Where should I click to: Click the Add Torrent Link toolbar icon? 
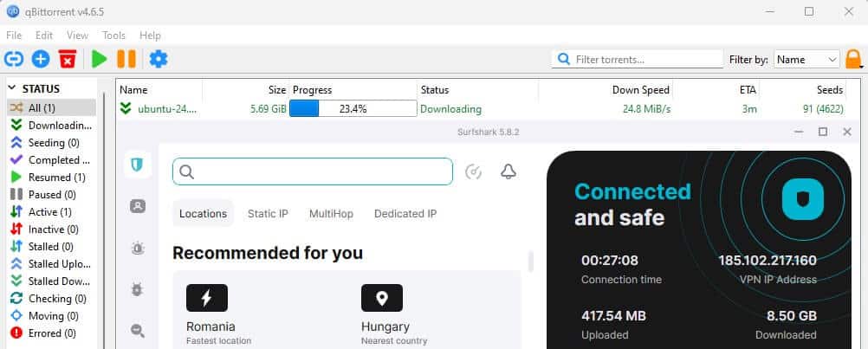click(x=14, y=59)
